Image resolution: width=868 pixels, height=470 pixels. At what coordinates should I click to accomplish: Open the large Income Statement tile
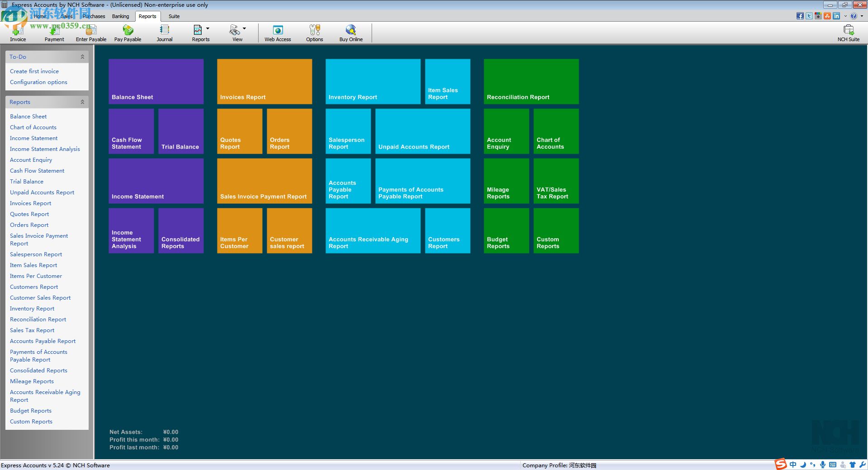pos(156,181)
